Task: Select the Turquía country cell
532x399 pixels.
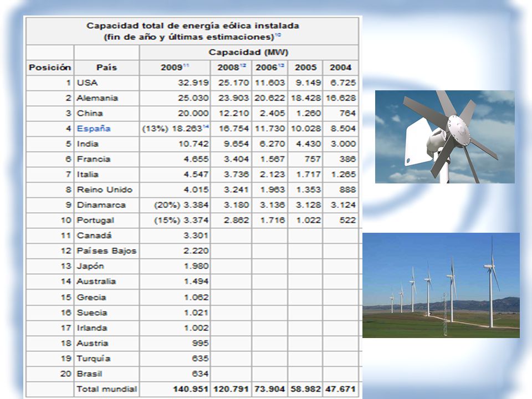Action: pyautogui.click(x=106, y=359)
